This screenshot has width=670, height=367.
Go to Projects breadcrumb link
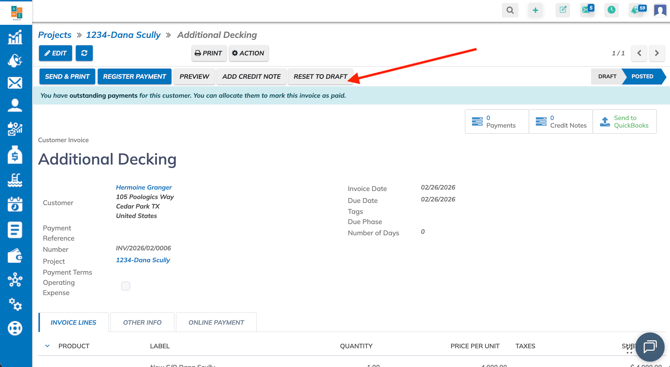55,35
